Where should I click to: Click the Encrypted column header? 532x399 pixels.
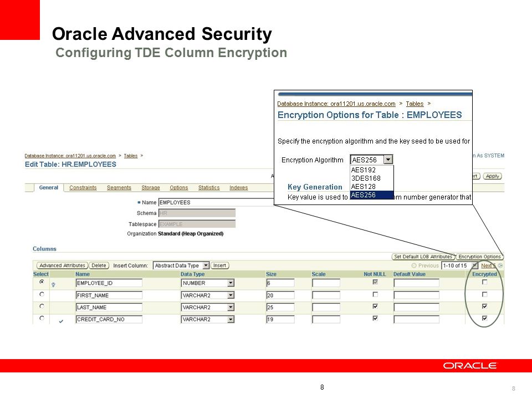click(484, 274)
